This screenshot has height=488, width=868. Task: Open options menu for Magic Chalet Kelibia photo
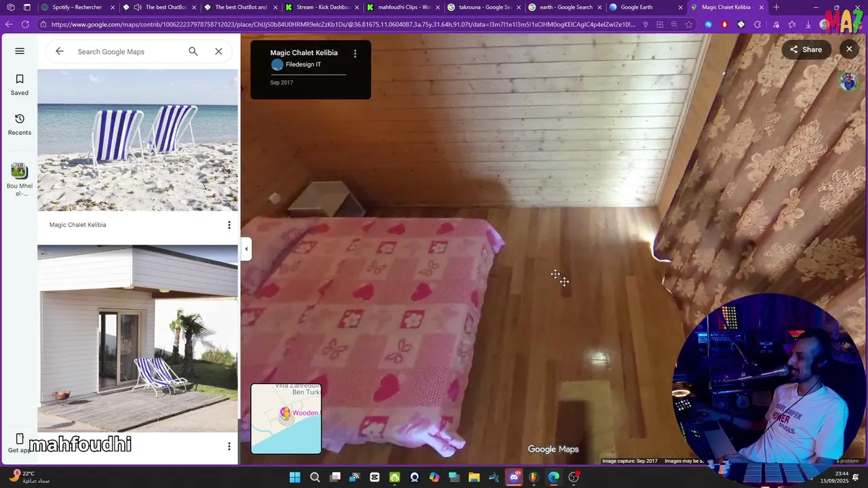click(x=229, y=225)
